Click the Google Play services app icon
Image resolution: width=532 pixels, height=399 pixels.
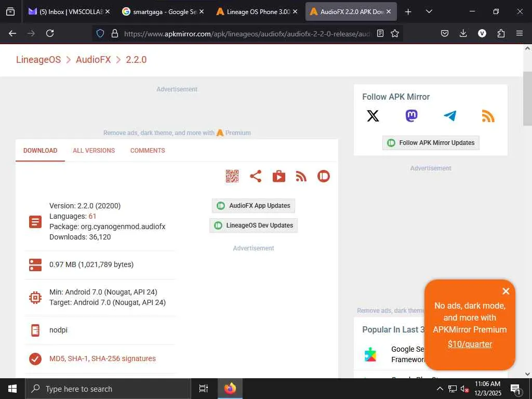pyautogui.click(x=370, y=354)
